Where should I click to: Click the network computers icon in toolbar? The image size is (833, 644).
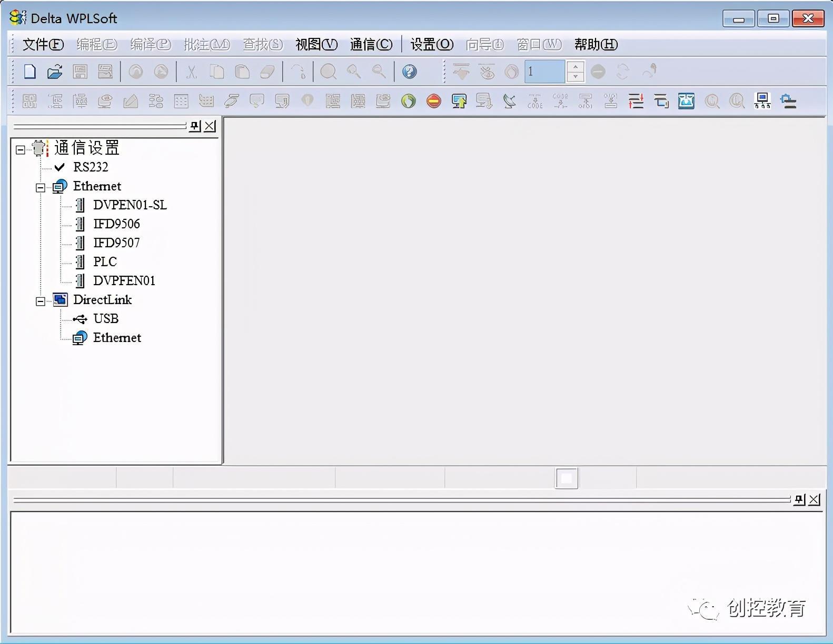point(762,101)
